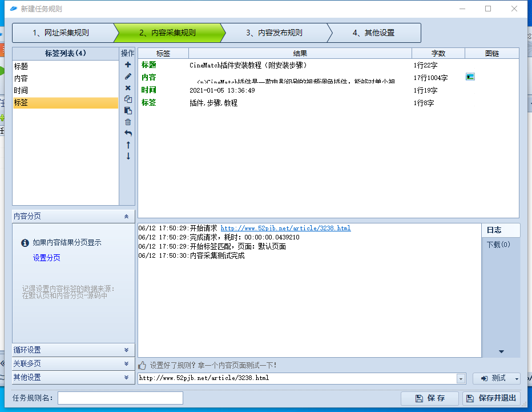The image size is (532, 412).
Task: Collapse the 内容分页 panel
Action: point(126,217)
